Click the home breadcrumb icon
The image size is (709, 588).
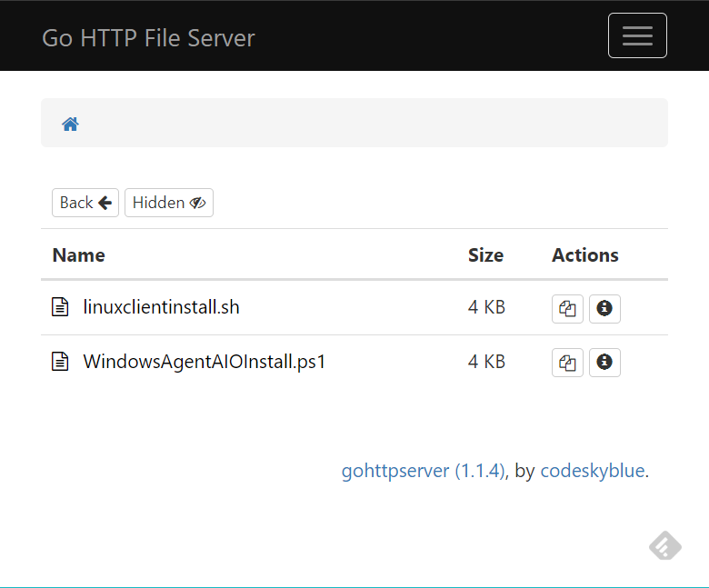(x=70, y=125)
